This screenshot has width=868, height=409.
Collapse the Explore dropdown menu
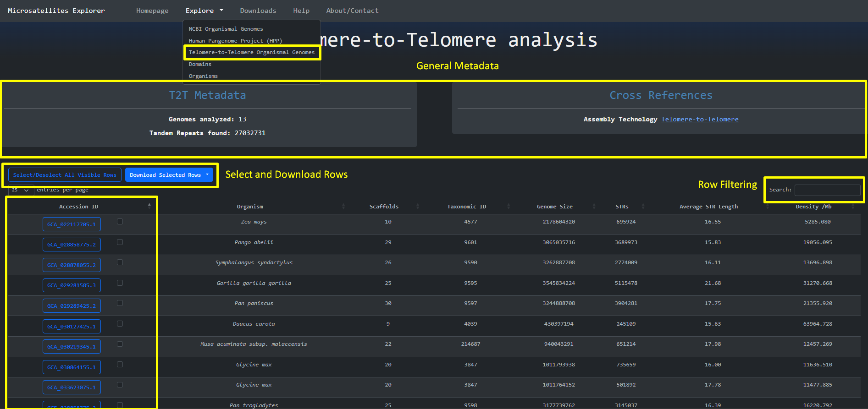[204, 11]
